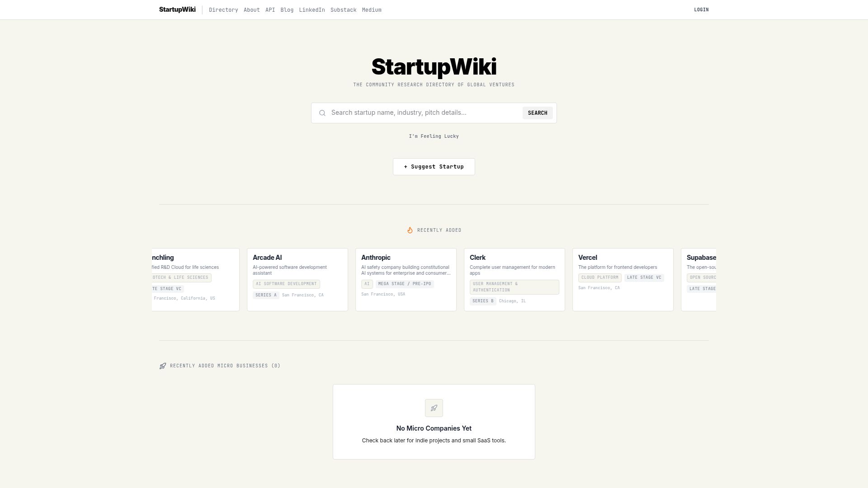This screenshot has height=488, width=868.
Task: Open the Supabase startup card
Action: point(698,280)
